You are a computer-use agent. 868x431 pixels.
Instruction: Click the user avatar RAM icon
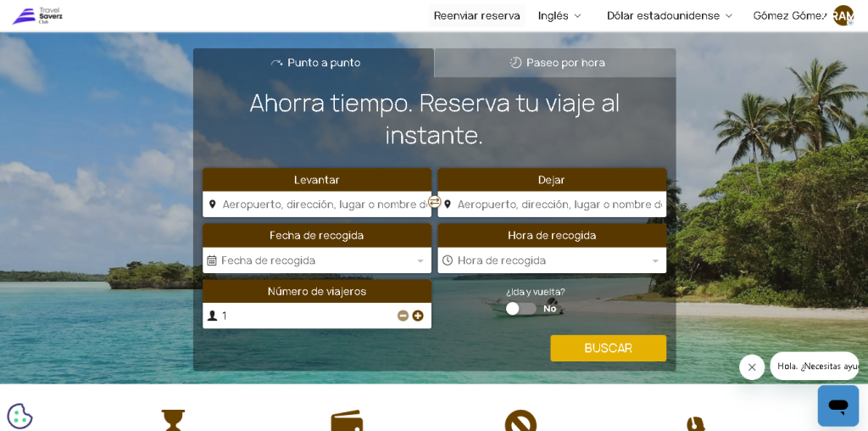(843, 16)
